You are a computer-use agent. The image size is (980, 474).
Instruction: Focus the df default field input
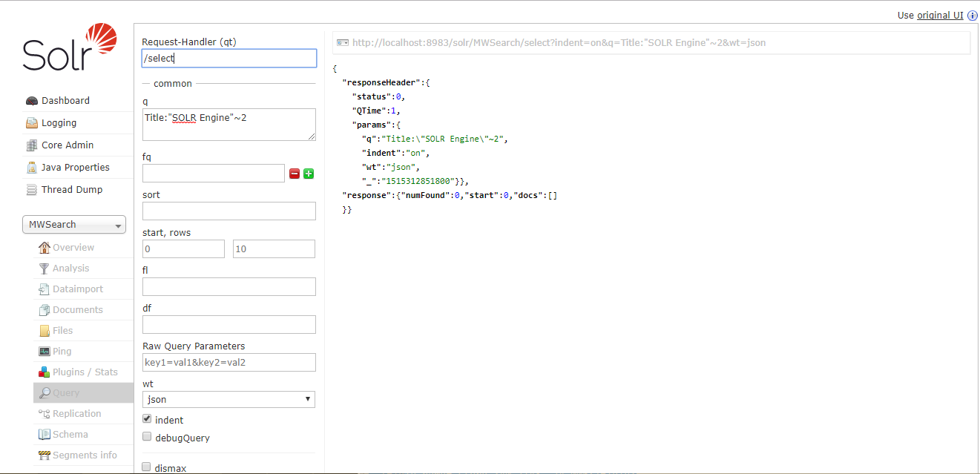pyautogui.click(x=229, y=325)
